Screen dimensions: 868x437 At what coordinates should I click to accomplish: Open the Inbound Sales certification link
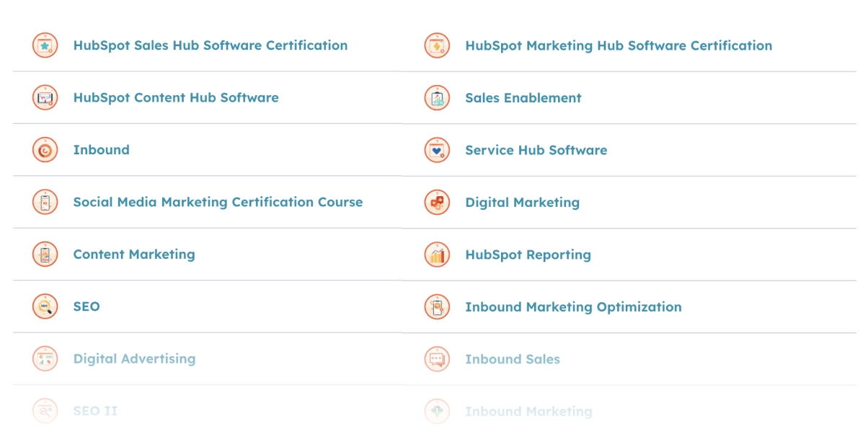513,359
